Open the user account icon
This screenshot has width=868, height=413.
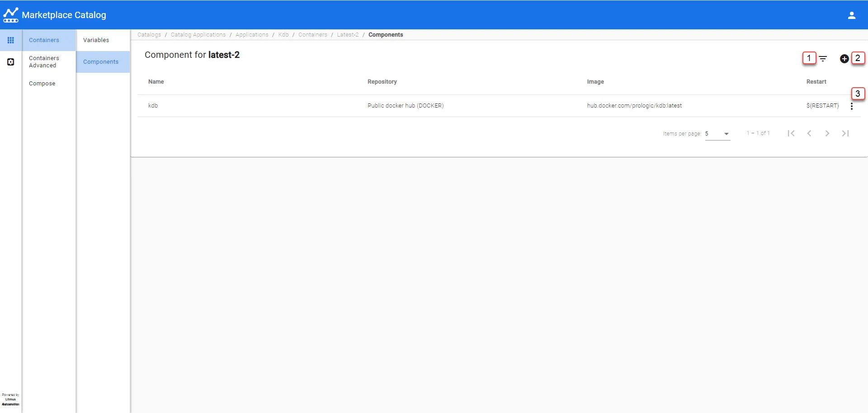852,15
